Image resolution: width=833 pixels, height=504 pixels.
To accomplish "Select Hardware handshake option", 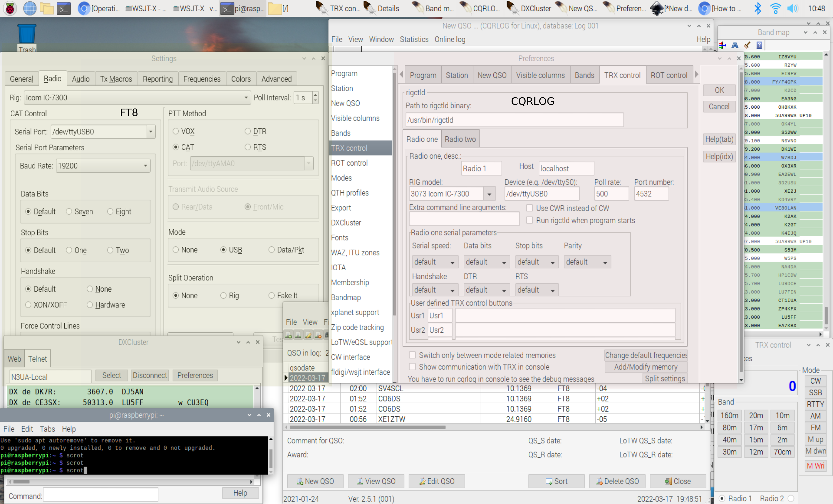I will pyautogui.click(x=106, y=305).
